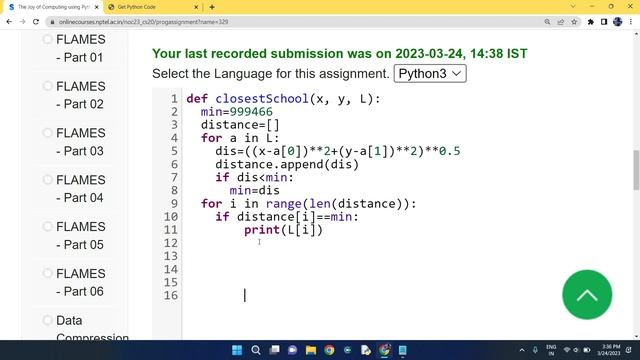Click the microphone tray icon

[535, 350]
